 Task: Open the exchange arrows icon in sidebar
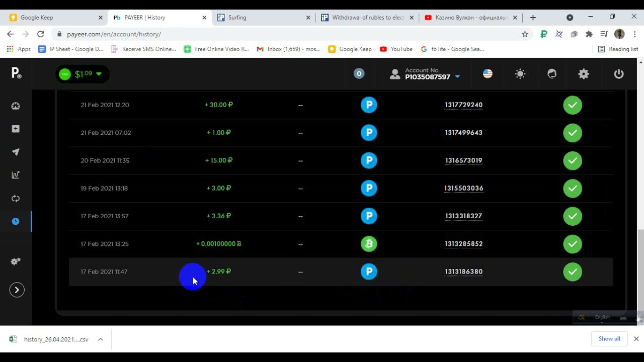click(16, 199)
